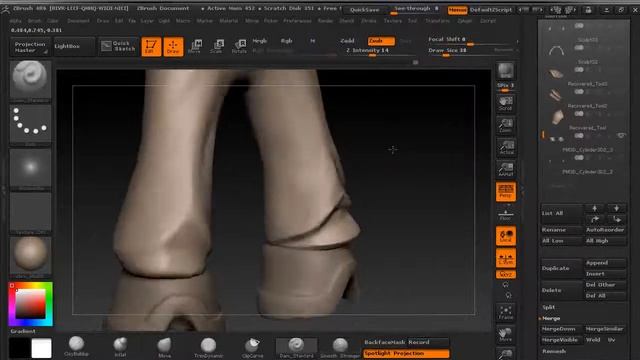Open Quick Sketch

click(118, 46)
